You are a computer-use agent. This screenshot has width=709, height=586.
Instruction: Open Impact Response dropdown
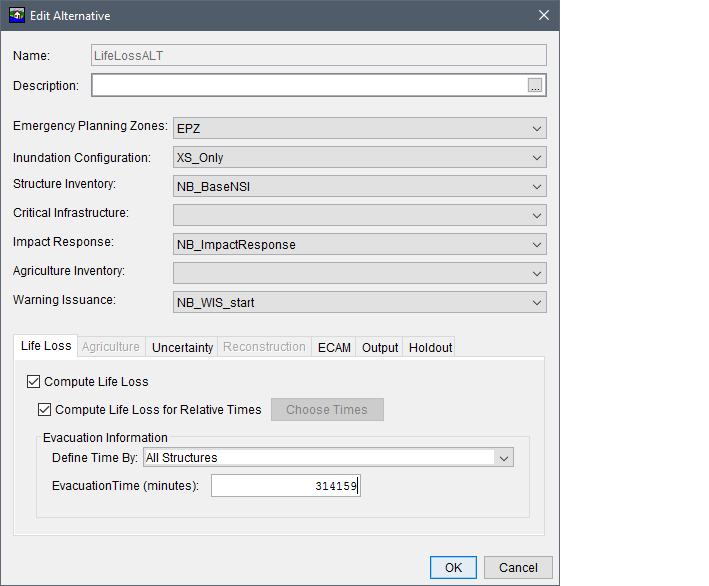point(359,244)
